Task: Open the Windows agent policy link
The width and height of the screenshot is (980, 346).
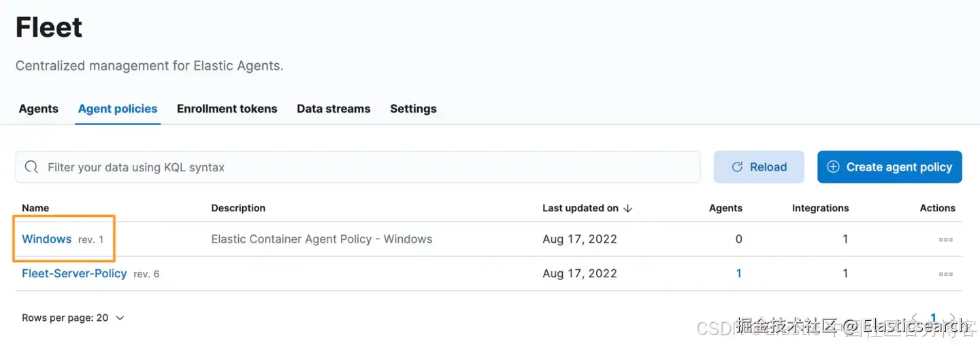Action: click(x=47, y=239)
